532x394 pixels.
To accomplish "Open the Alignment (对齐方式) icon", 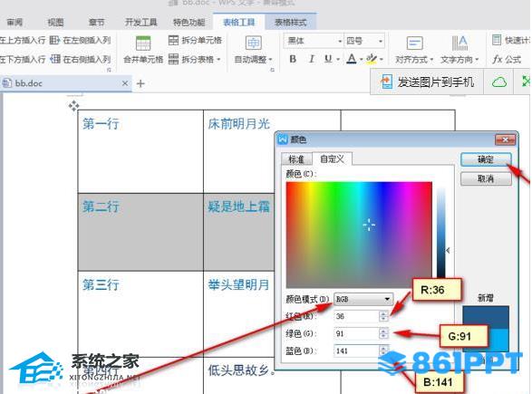I will click(x=414, y=43).
